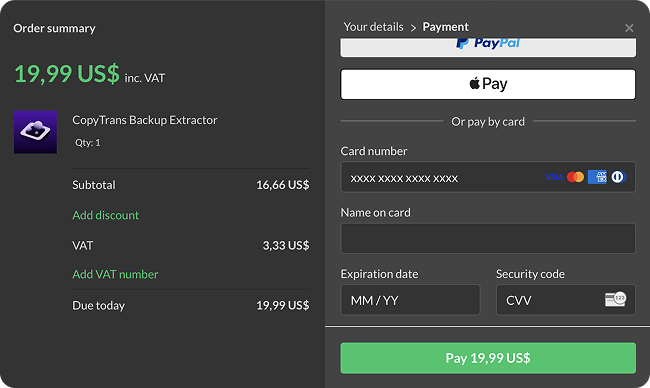Screen dimensions: 650x388
Task: Focus the Name on card field
Action: tap(488, 238)
